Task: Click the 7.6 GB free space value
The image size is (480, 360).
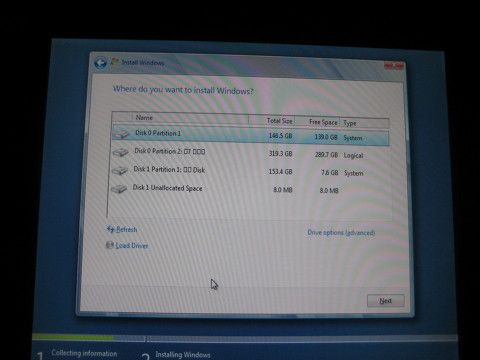Action: pyautogui.click(x=330, y=173)
